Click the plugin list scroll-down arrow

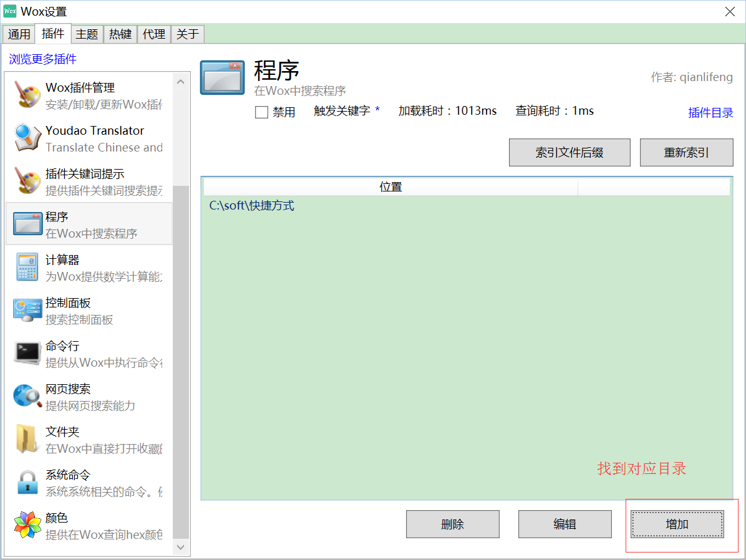[181, 547]
